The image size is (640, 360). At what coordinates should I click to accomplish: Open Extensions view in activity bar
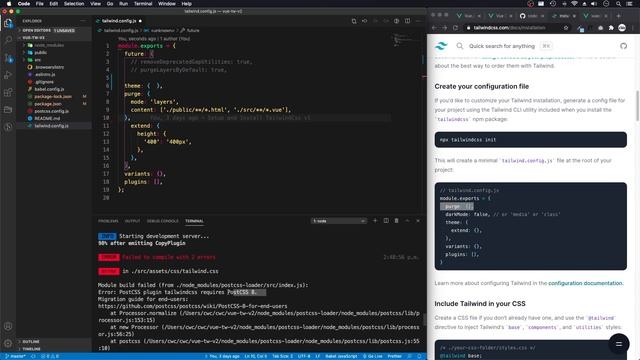[x=8, y=93]
